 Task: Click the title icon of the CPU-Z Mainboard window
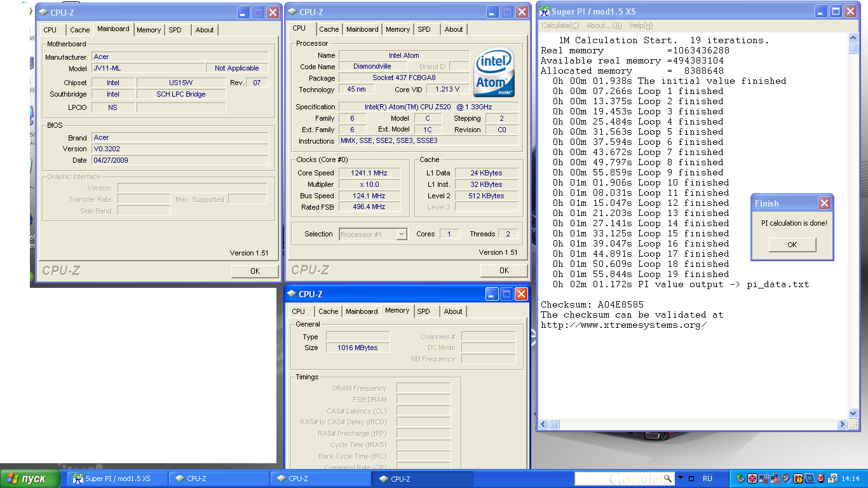point(43,12)
